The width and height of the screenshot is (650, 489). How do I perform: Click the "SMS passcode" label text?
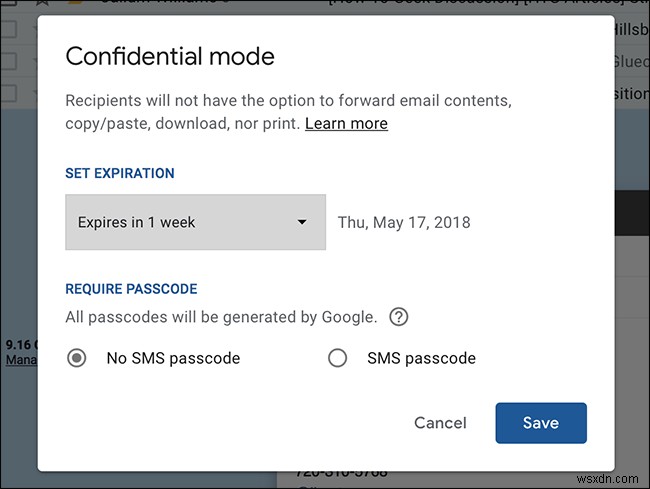coord(421,358)
